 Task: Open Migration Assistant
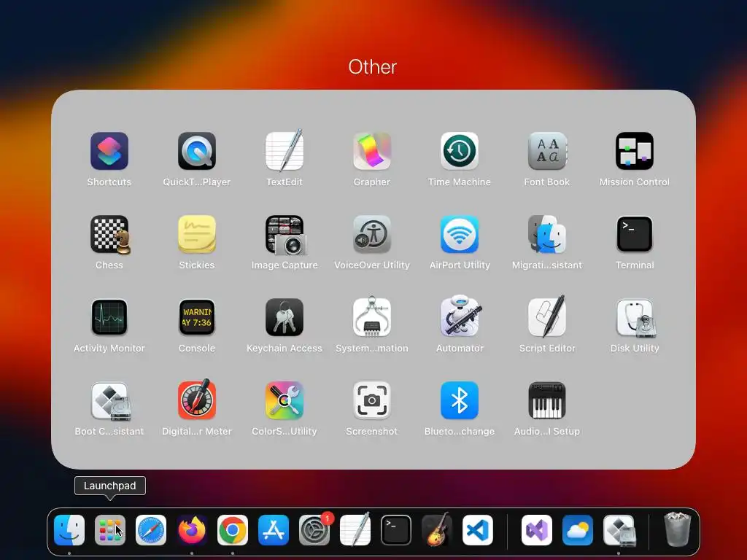pyautogui.click(x=547, y=234)
